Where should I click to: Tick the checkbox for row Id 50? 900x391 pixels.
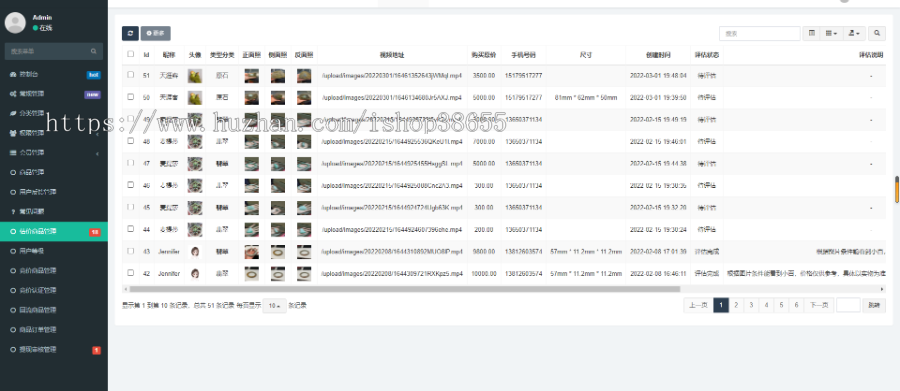[x=130, y=96]
